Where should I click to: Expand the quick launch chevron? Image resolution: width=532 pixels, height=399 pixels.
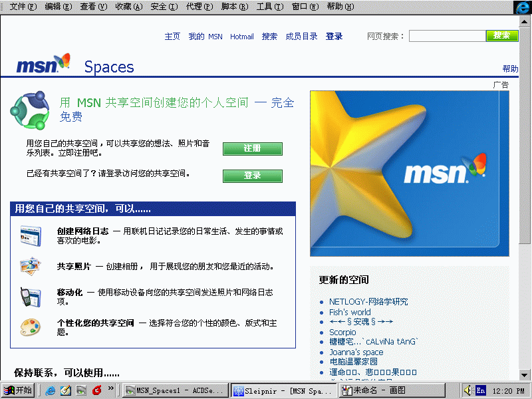tap(110, 388)
